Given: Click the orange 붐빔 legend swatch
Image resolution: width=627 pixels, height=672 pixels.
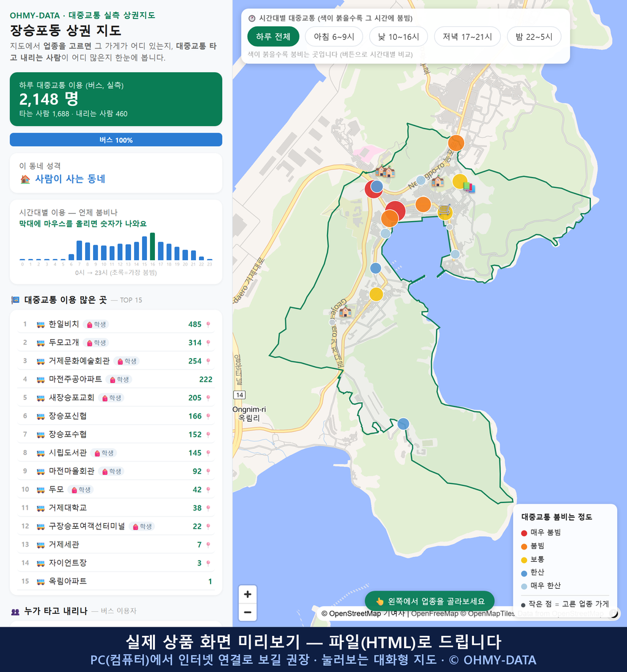Looking at the screenshot, I should coord(524,547).
